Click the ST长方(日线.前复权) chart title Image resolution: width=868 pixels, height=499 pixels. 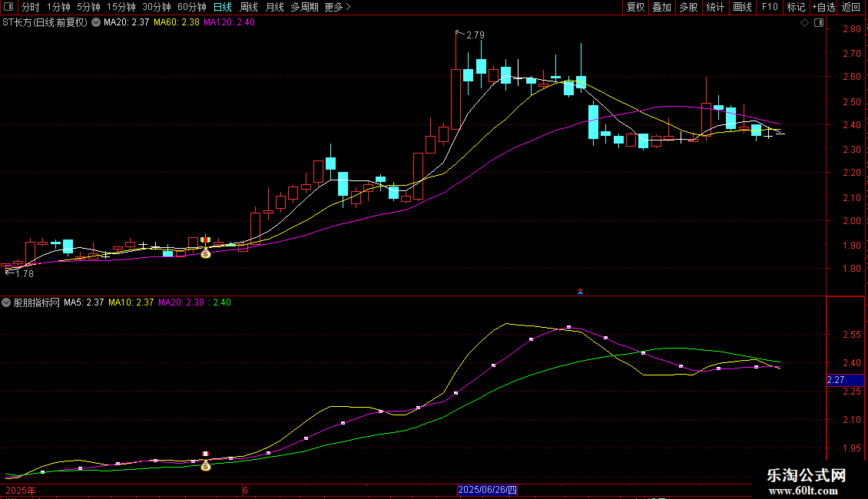click(x=45, y=23)
